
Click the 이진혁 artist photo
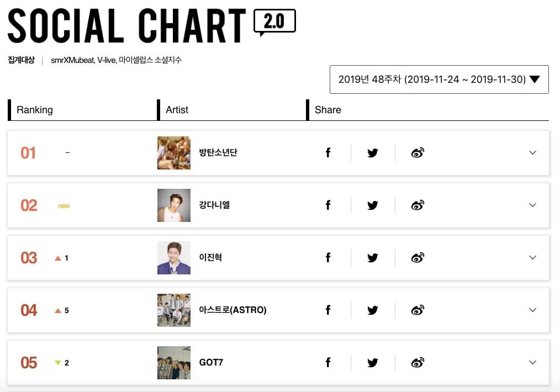click(x=174, y=258)
